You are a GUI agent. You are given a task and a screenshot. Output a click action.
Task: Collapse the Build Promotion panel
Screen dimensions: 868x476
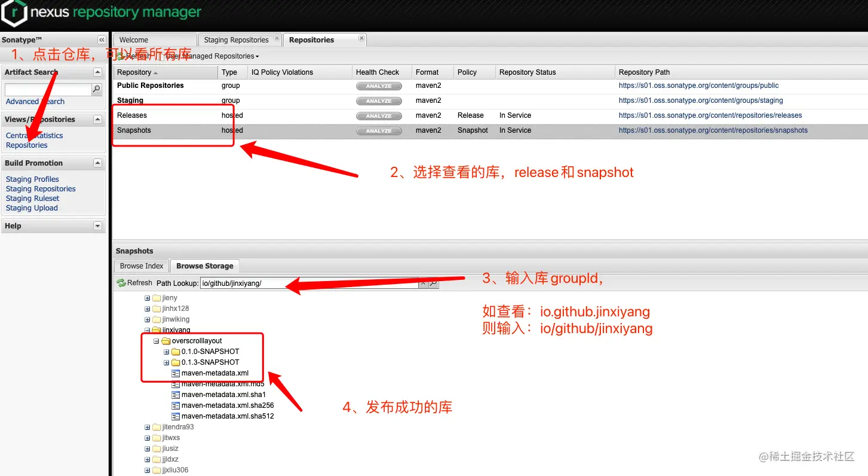pyautogui.click(x=97, y=163)
